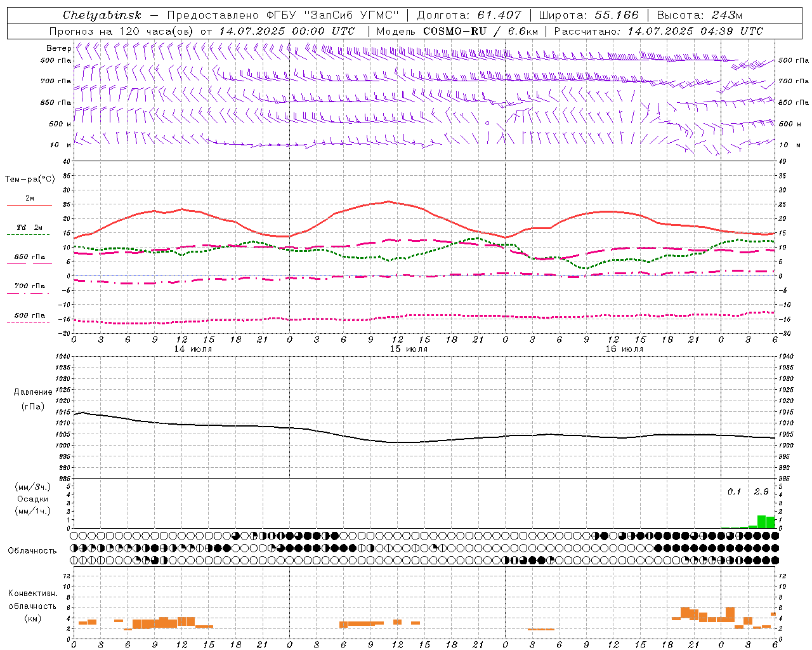The image size is (812, 650).
Task: Click the Конвективн. convective cloud label
Action: coord(33,594)
